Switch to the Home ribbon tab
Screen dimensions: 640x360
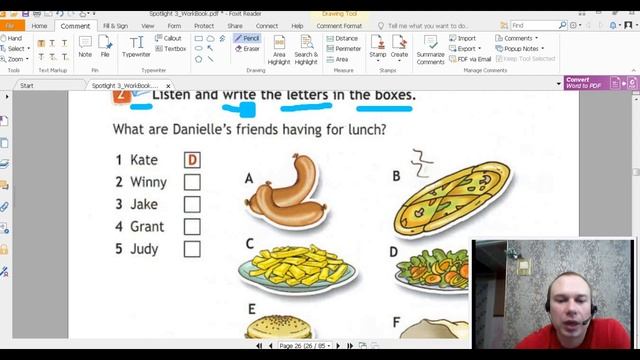(x=39, y=26)
